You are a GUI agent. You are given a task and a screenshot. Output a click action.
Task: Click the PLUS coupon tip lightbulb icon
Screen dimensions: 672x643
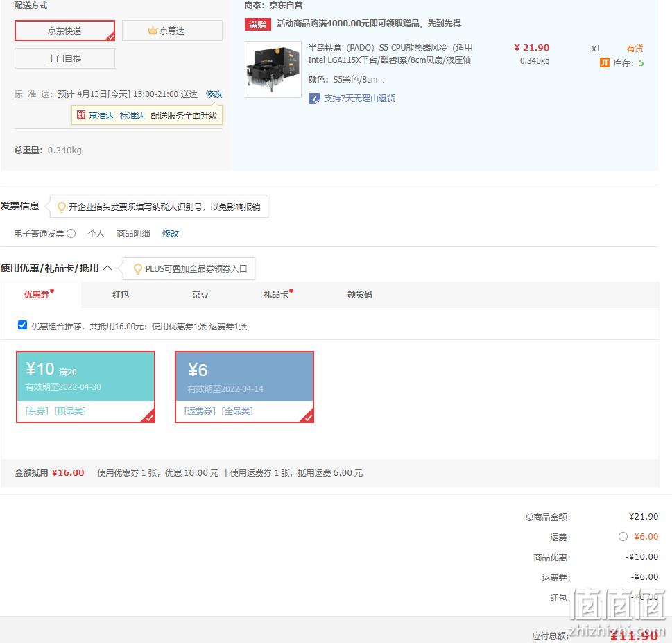pos(137,268)
